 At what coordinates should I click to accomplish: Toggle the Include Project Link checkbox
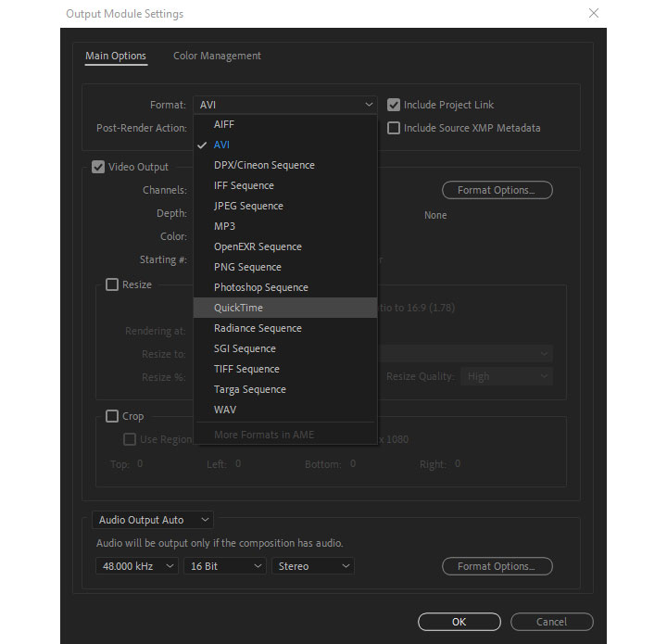[394, 105]
